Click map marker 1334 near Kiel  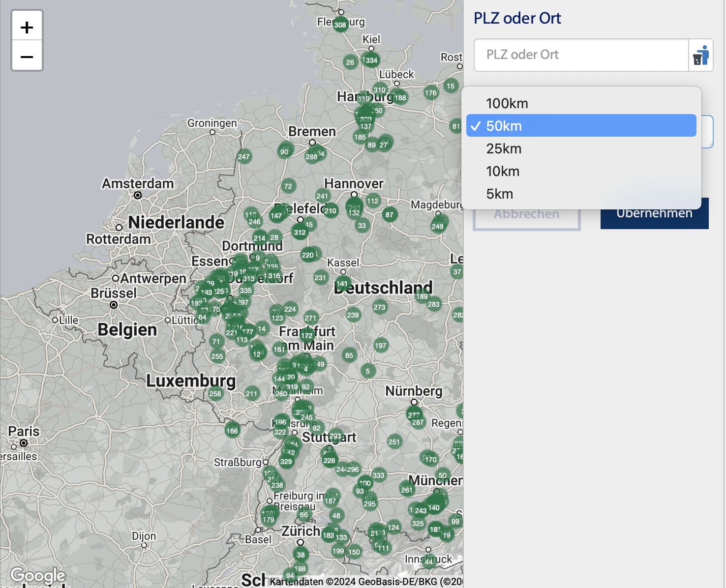(370, 60)
